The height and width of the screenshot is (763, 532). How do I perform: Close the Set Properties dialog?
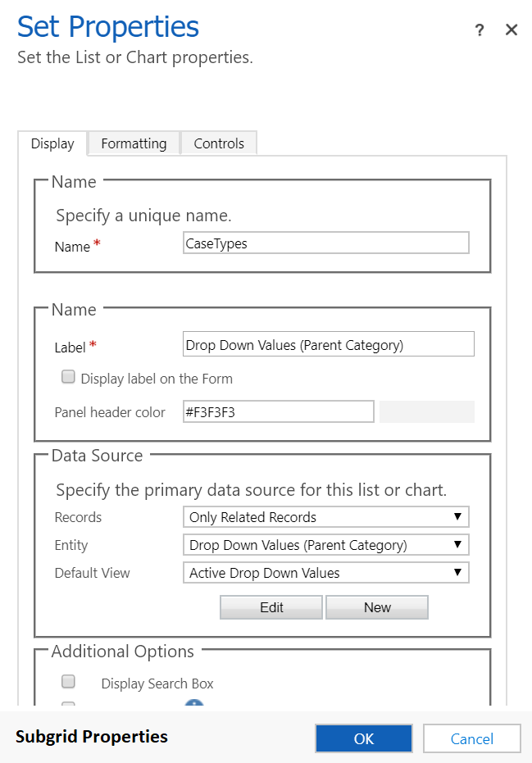tap(512, 30)
